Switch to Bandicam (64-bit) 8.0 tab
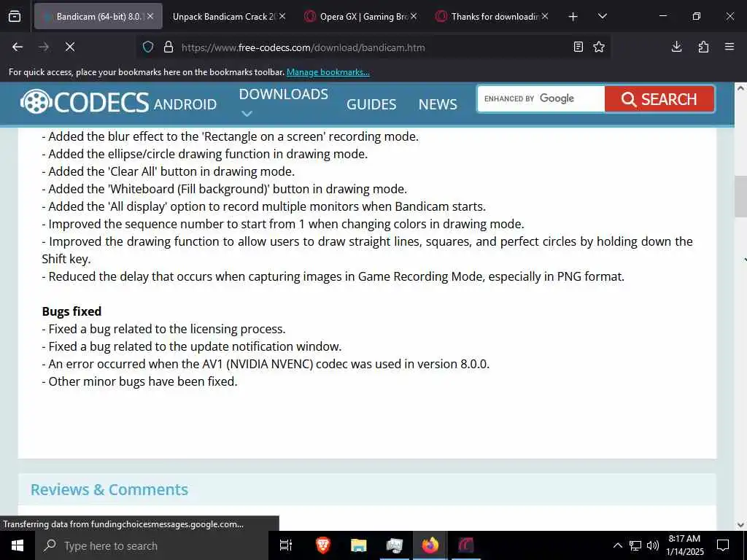Image resolution: width=747 pixels, height=560 pixels. click(x=98, y=16)
